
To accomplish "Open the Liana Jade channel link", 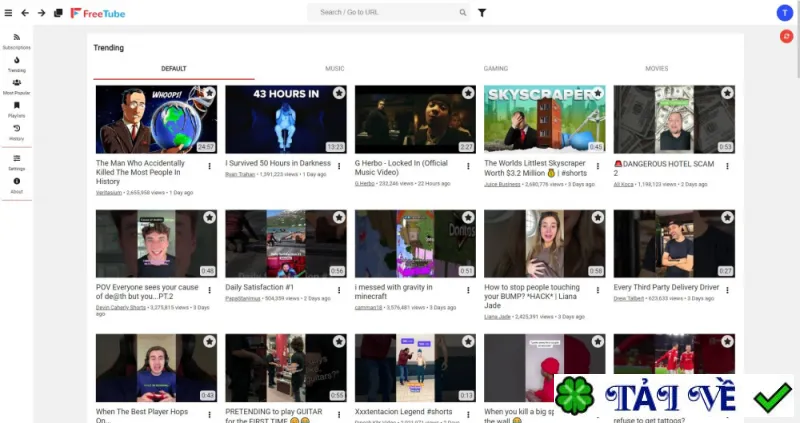I will coord(497,317).
